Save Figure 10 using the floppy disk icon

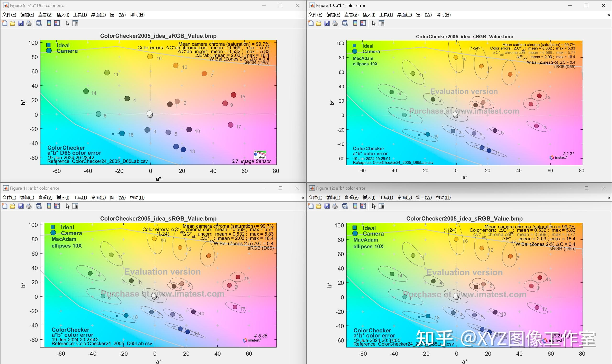tap(327, 23)
